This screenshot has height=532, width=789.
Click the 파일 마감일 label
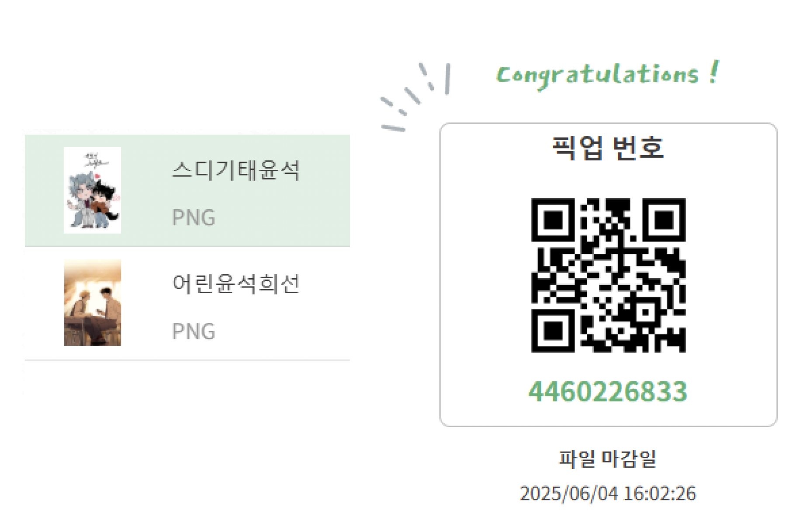(x=608, y=459)
